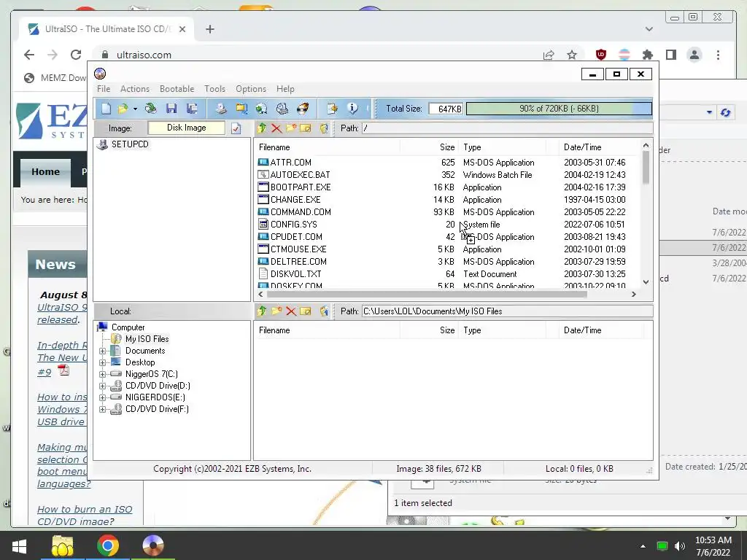
Task: Reload the ultraiso.com page in Chrome
Action: [x=76, y=55]
